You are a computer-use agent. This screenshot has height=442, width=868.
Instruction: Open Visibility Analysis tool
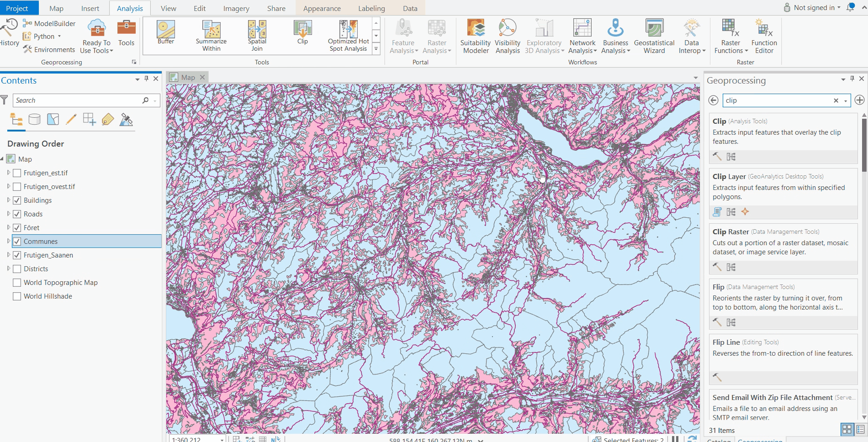click(x=507, y=37)
